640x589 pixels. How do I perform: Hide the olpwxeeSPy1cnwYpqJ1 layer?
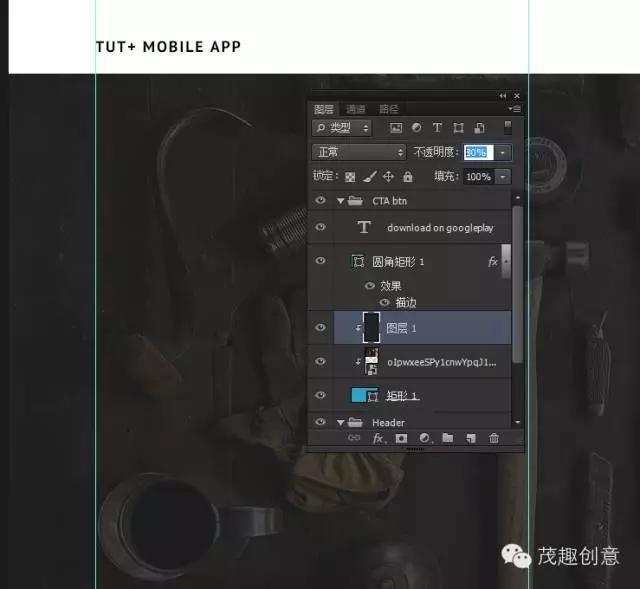(321, 362)
